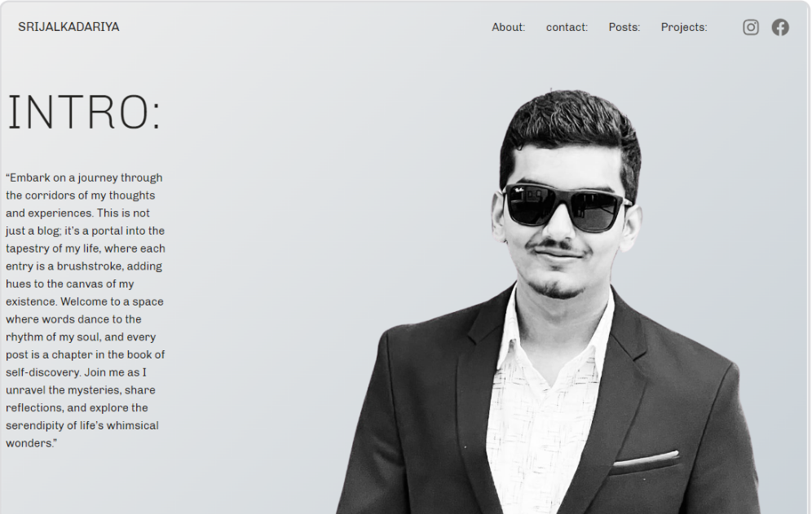The image size is (812, 514).
Task: Click the SRIJALKADARIYA site title
Action: [x=68, y=27]
